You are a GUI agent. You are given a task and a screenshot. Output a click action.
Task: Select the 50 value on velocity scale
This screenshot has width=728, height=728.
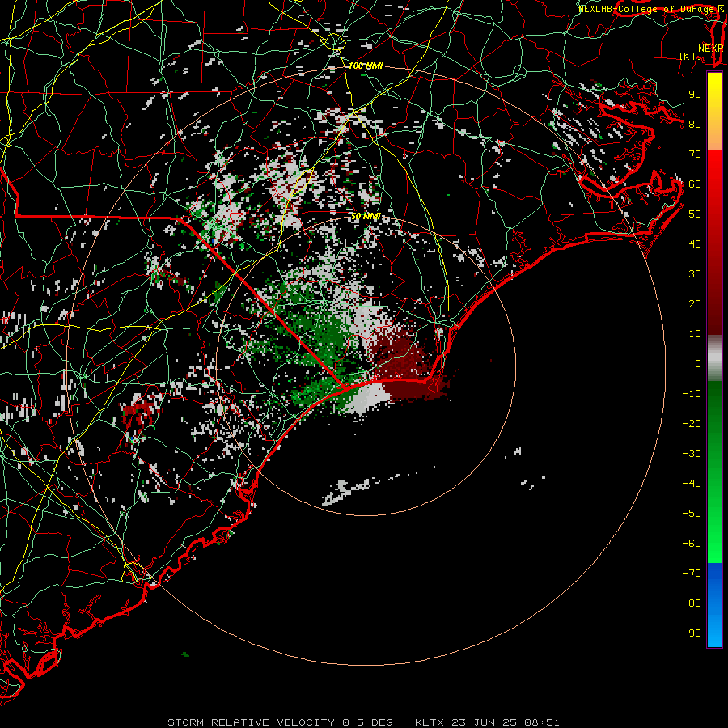695,214
